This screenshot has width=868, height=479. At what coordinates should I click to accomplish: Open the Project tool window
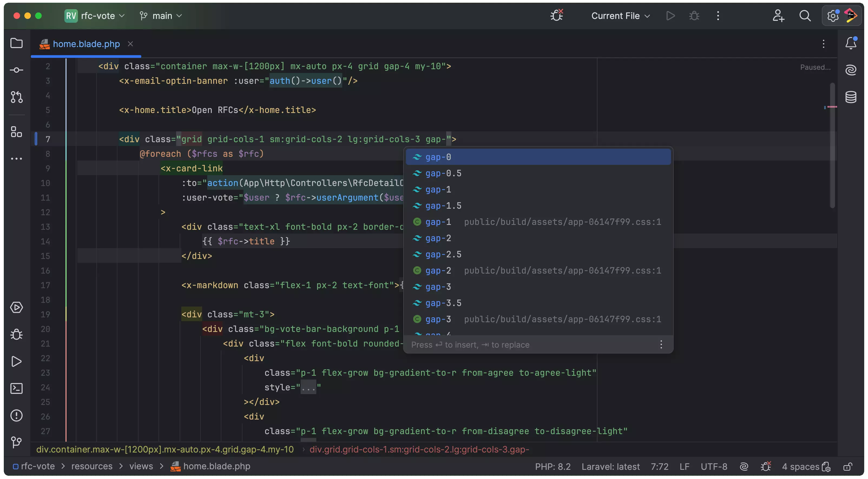16,43
